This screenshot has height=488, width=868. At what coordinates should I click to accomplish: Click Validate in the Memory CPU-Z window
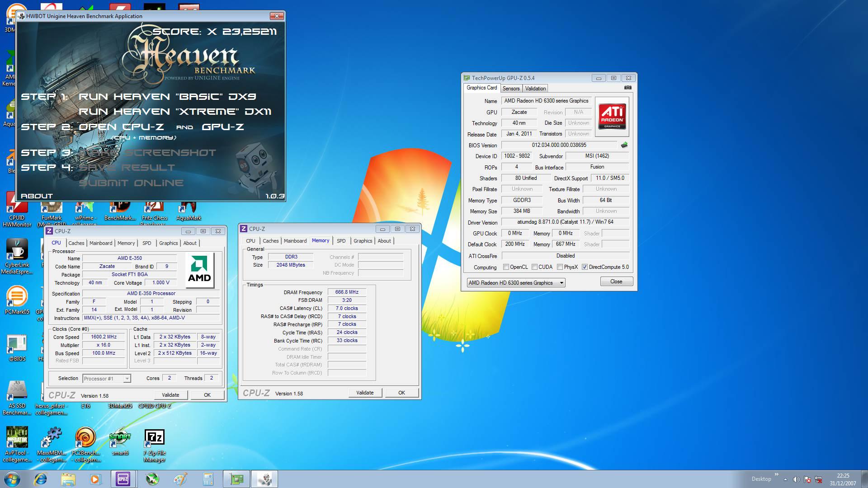365,393
